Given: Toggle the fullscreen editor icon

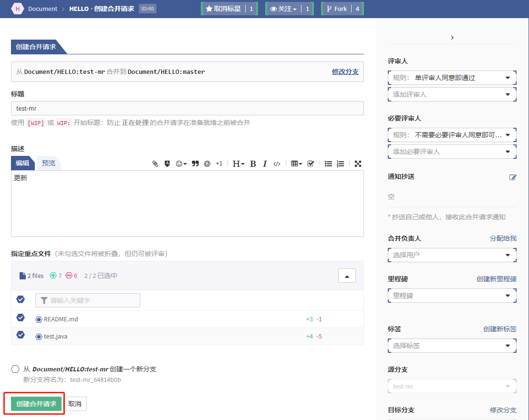Looking at the screenshot, I should point(358,164).
